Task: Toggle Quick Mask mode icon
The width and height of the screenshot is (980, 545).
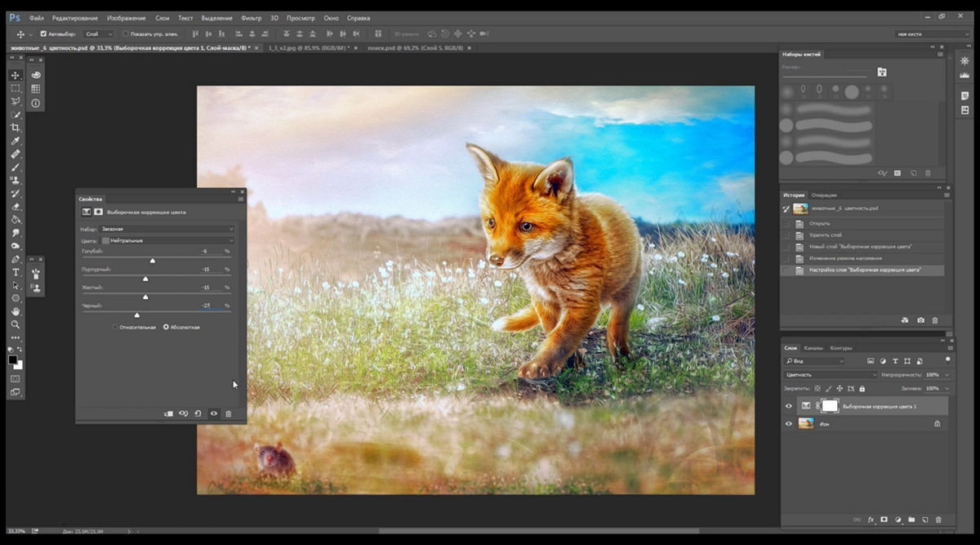Action: pos(16,379)
